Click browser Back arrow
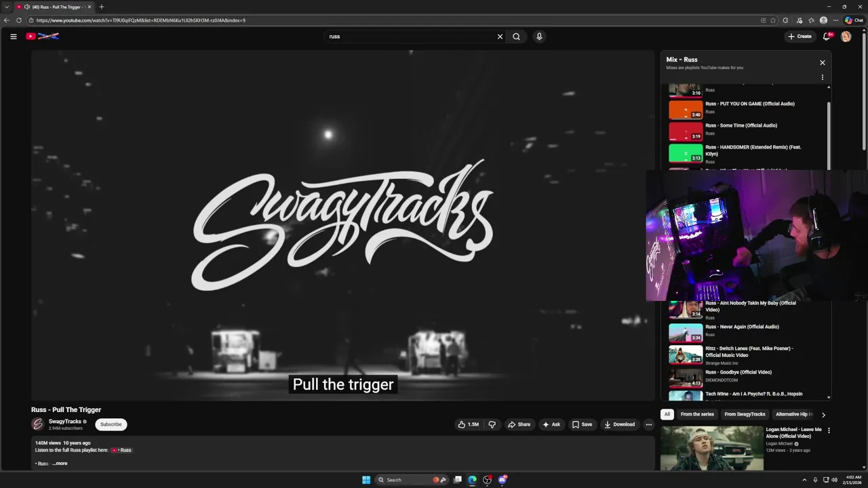This screenshot has height=488, width=868. click(7, 20)
